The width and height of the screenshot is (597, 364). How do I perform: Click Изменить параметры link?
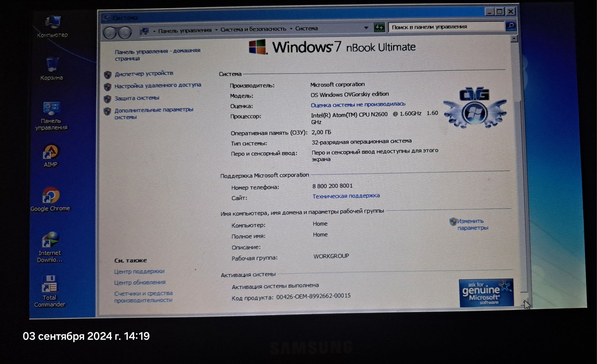point(473,224)
